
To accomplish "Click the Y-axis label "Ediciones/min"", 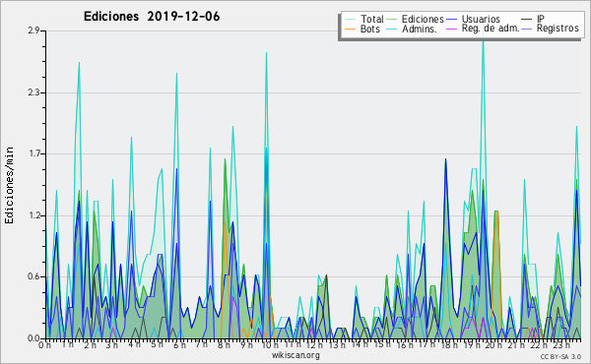I will (x=9, y=185).
